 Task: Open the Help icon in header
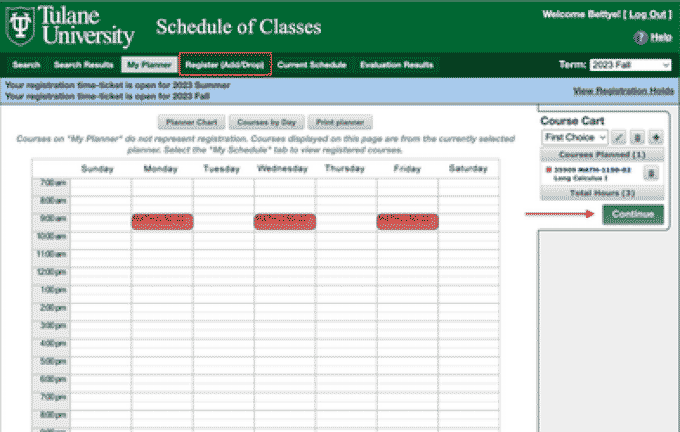coord(641,38)
